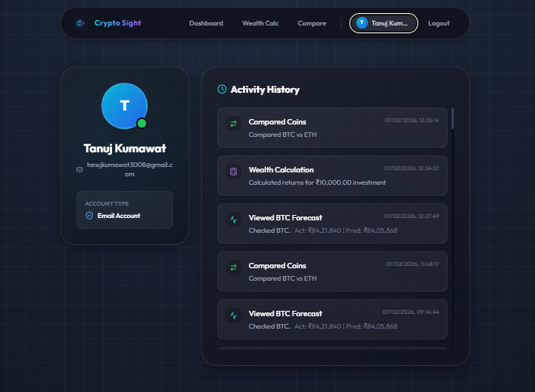Open Compared Coins entry from 12:35:14
535x392 pixels.
pyautogui.click(x=332, y=128)
